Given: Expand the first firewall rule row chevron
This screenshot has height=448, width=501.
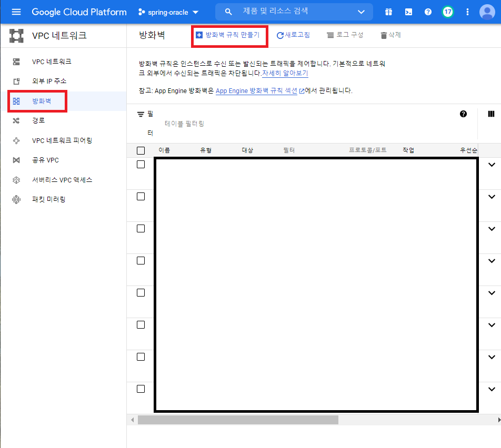Looking at the screenshot, I should point(492,165).
